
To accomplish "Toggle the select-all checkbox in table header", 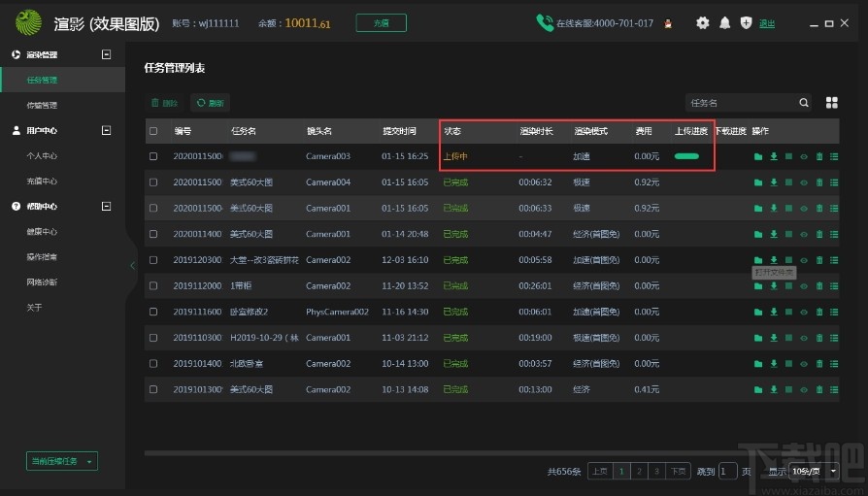I will coord(153,131).
